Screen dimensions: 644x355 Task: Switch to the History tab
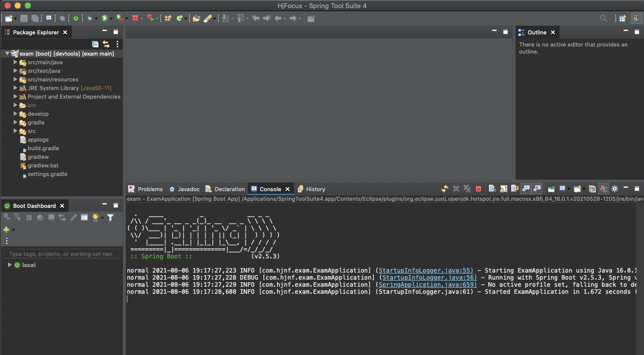[311, 189]
